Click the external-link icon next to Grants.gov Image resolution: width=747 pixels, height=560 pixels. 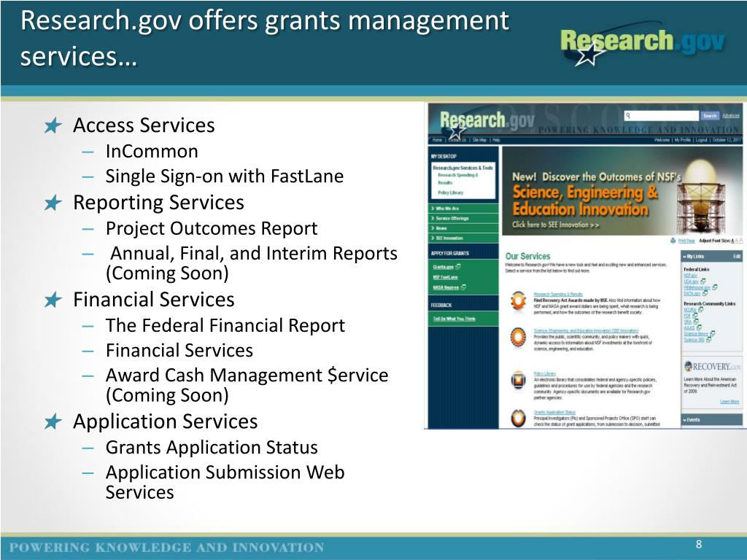(458, 266)
